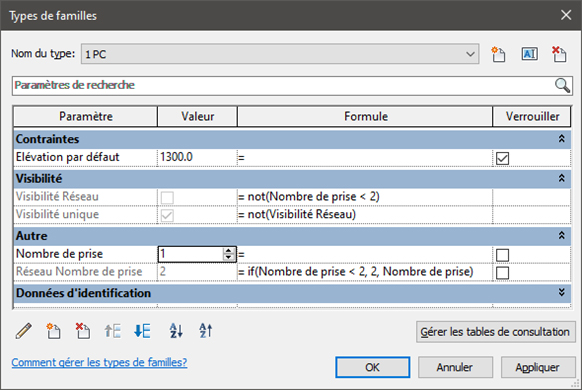Toggle Visibilité Réseau value checkbox
Image resolution: width=582 pixels, height=390 pixels.
[x=167, y=197]
